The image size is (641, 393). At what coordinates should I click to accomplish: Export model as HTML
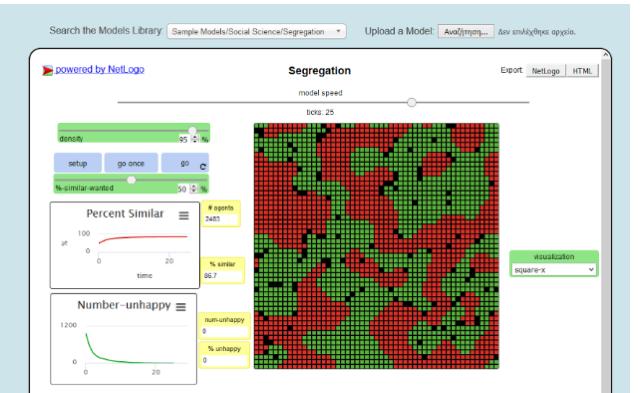pyautogui.click(x=582, y=71)
